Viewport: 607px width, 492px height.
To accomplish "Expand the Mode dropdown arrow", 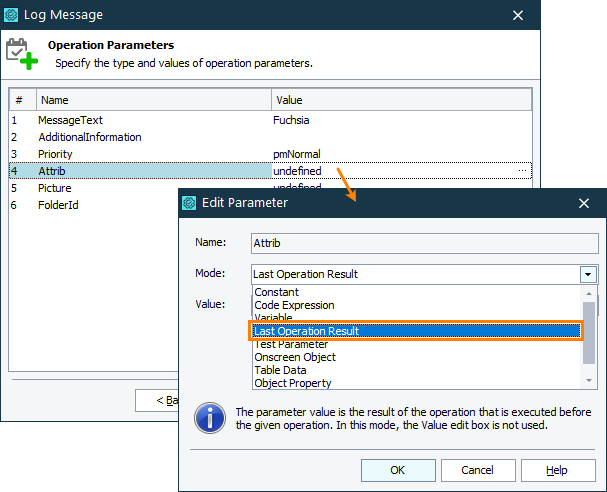I will click(x=588, y=274).
